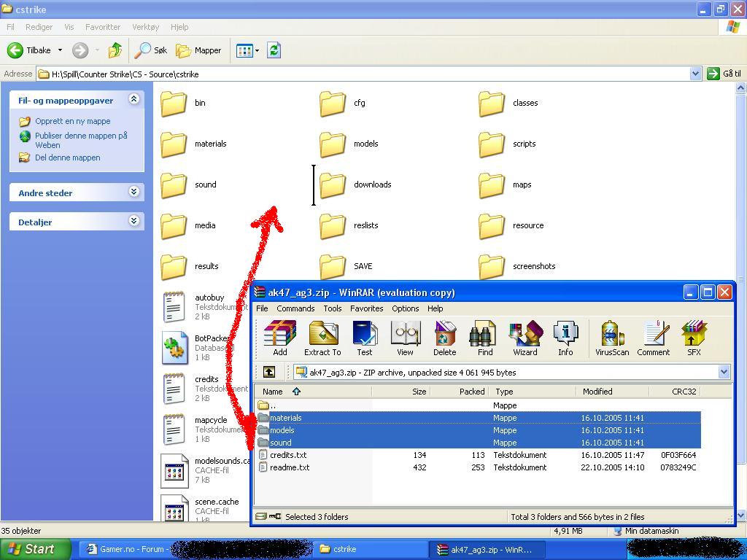Open the Options menu in WinRAR
The image size is (747, 560).
point(406,308)
